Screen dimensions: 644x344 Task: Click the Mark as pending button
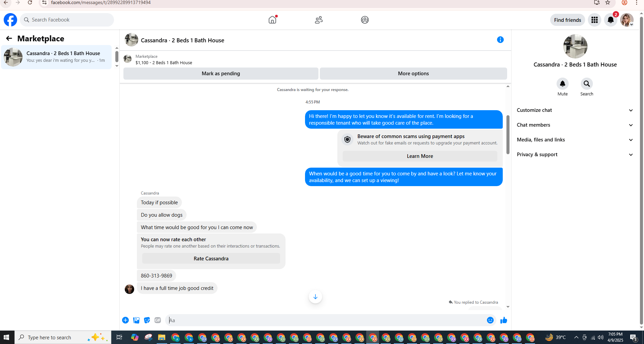pyautogui.click(x=221, y=74)
